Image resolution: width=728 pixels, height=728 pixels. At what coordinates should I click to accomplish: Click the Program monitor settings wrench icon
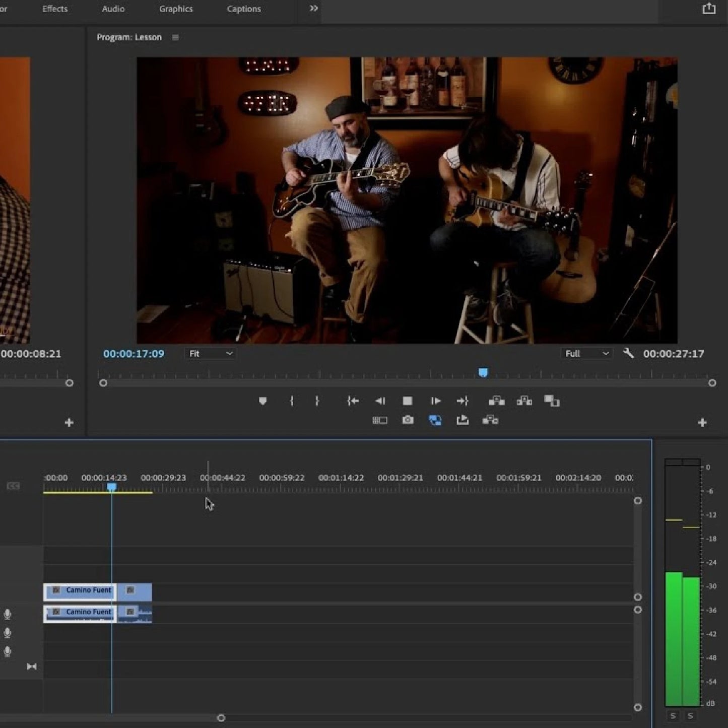pos(628,353)
